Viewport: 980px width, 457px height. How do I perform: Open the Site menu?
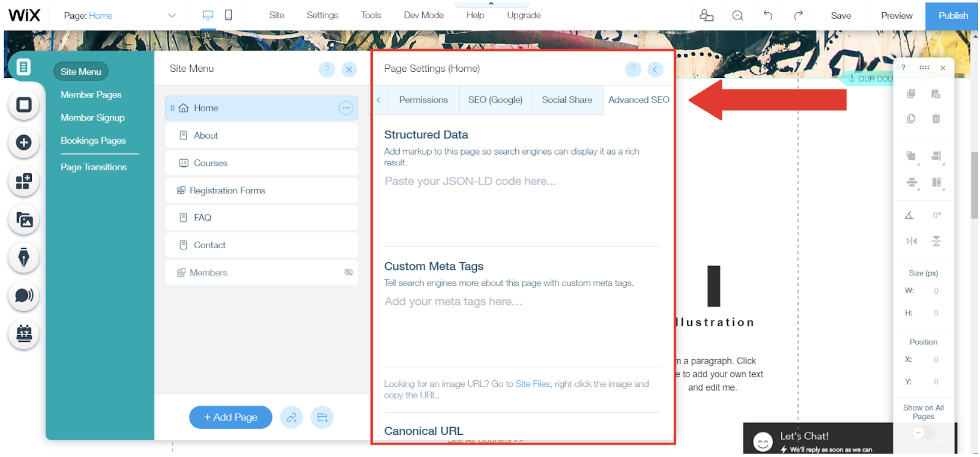pyautogui.click(x=277, y=15)
